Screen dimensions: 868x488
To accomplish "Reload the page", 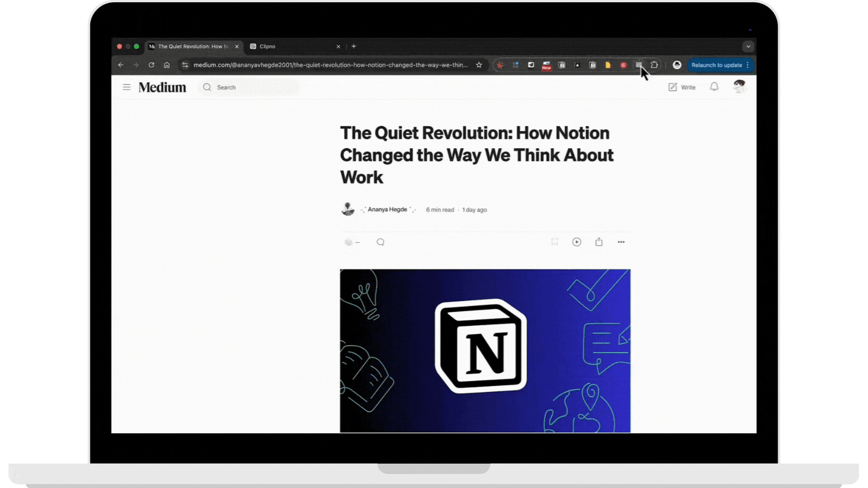I will (151, 65).
